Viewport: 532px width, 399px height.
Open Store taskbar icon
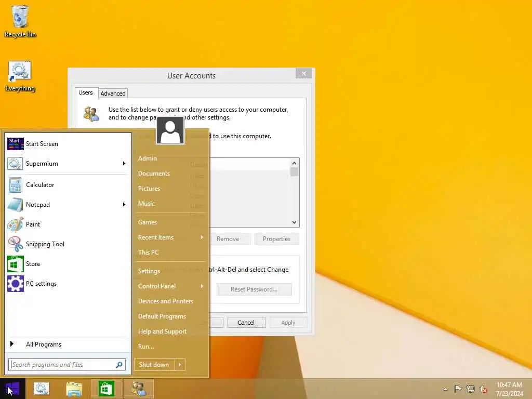tap(106, 389)
